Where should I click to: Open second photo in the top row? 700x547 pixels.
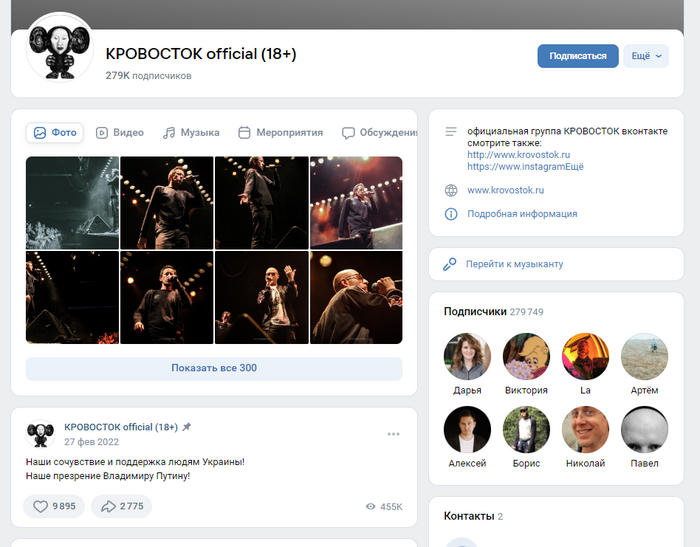167,203
